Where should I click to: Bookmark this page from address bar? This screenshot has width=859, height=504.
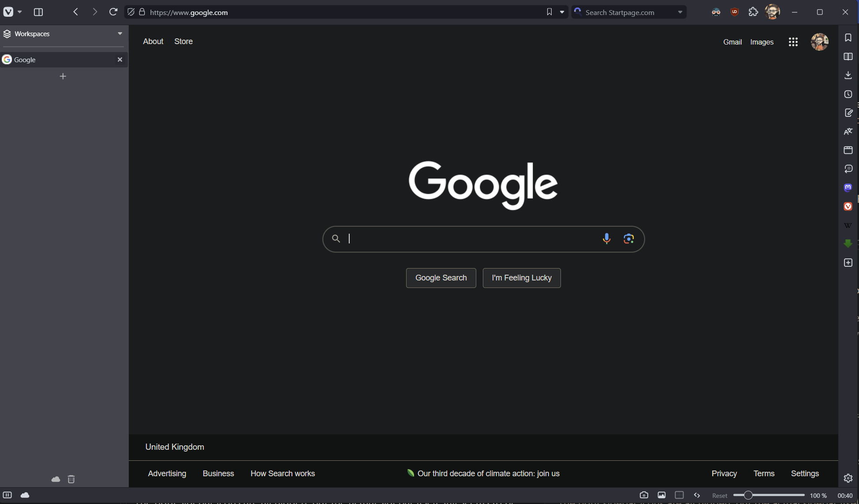tap(549, 12)
